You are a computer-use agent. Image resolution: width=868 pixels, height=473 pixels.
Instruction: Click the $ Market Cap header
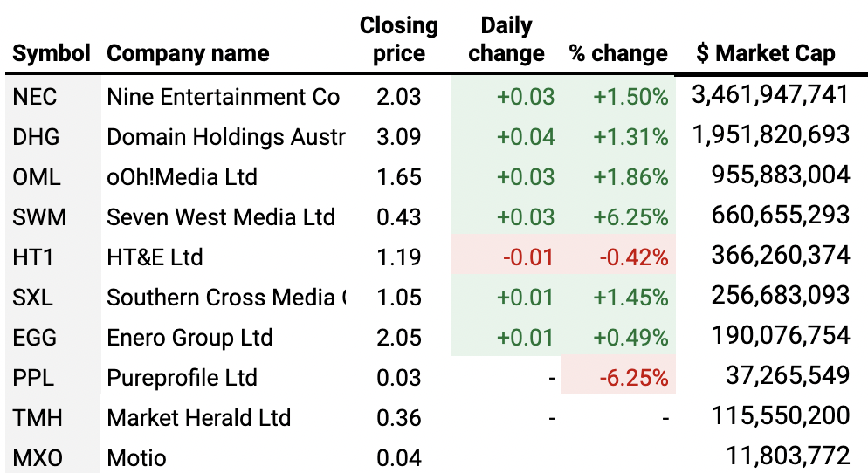coord(766,54)
